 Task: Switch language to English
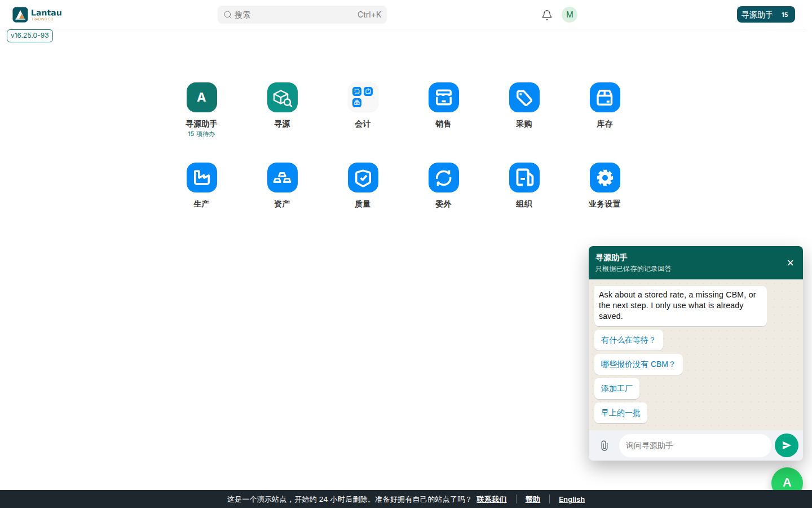pos(572,499)
